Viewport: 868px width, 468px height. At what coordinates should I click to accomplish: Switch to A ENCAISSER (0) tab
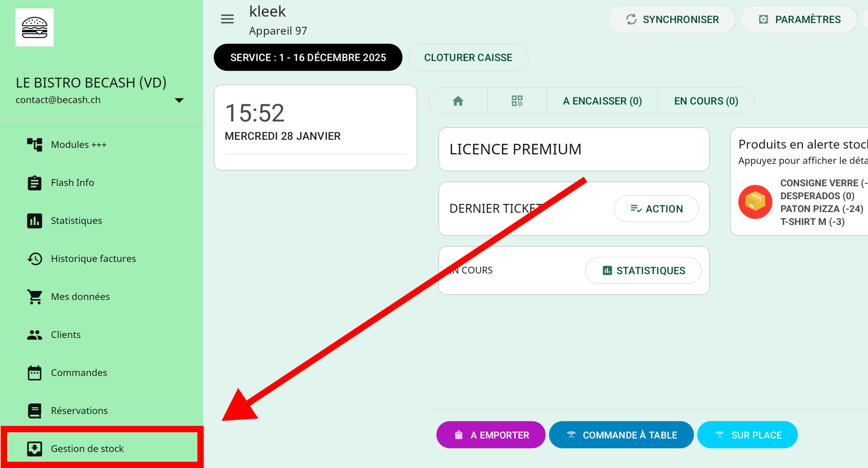pyautogui.click(x=602, y=101)
